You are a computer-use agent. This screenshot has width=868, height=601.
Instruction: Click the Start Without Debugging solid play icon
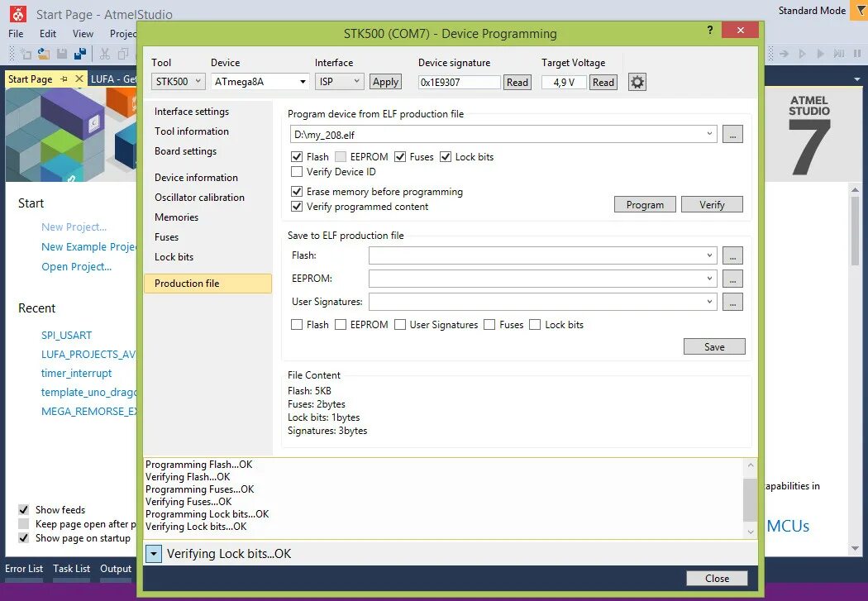pos(820,54)
